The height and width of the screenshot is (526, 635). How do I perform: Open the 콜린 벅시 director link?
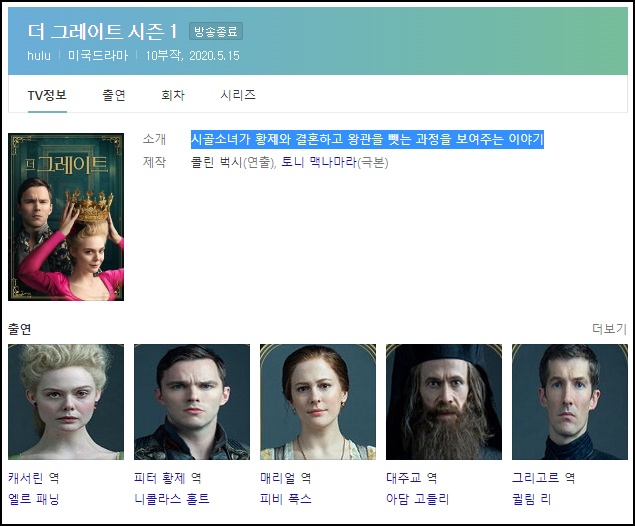(217, 162)
